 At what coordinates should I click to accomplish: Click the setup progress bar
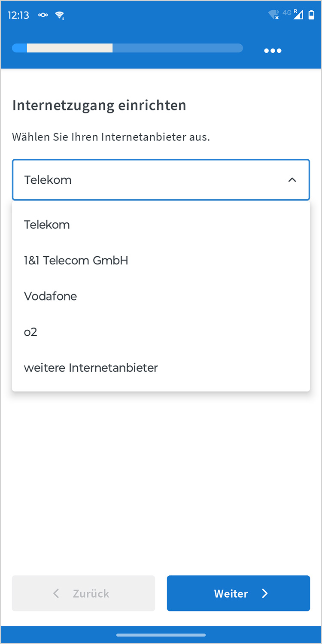point(127,48)
